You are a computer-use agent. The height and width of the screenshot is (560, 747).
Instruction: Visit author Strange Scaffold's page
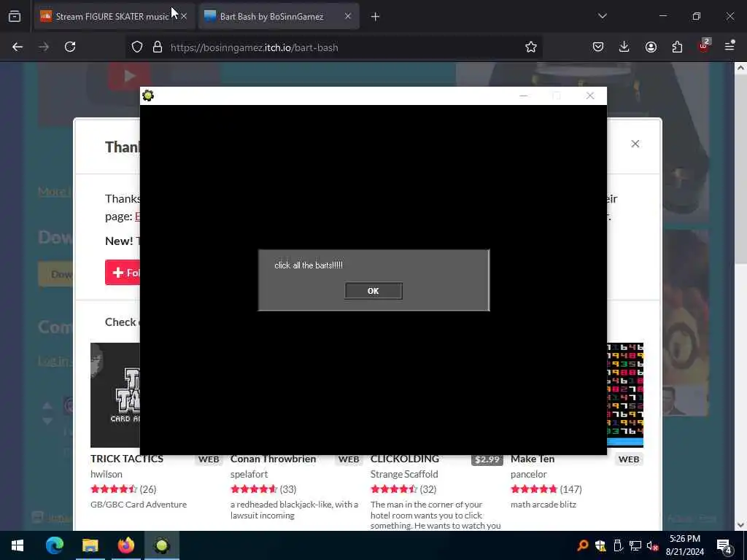click(x=404, y=474)
